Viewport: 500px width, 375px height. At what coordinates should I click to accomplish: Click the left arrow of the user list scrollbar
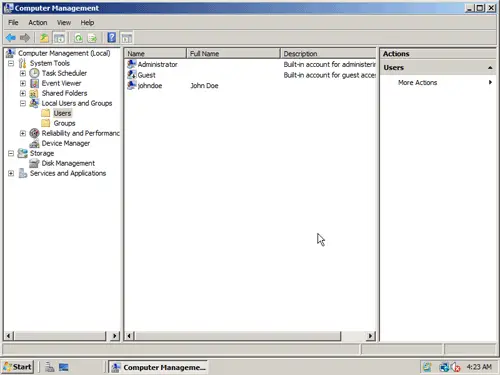point(130,336)
